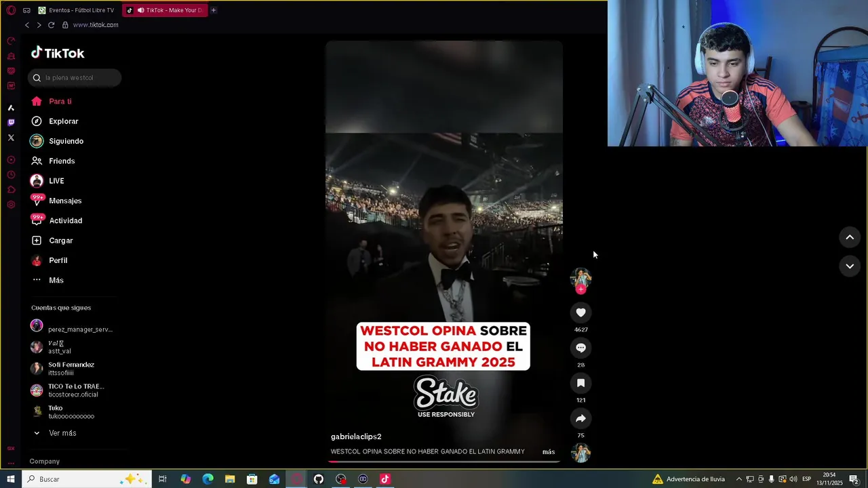Open perez_manager_serv account
The image size is (868, 488).
[x=72, y=326]
